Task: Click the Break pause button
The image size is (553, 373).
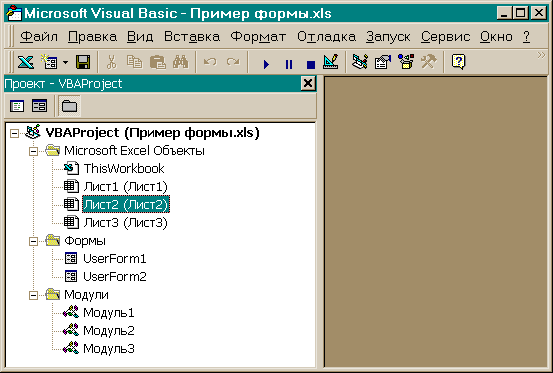Action: [289, 64]
